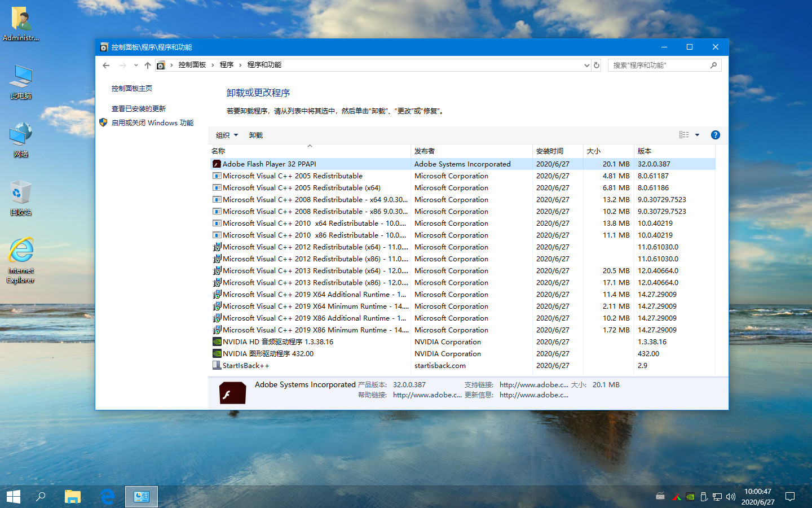Click version cell 32.0.0.387
812x508 pixels.
coord(654,164)
